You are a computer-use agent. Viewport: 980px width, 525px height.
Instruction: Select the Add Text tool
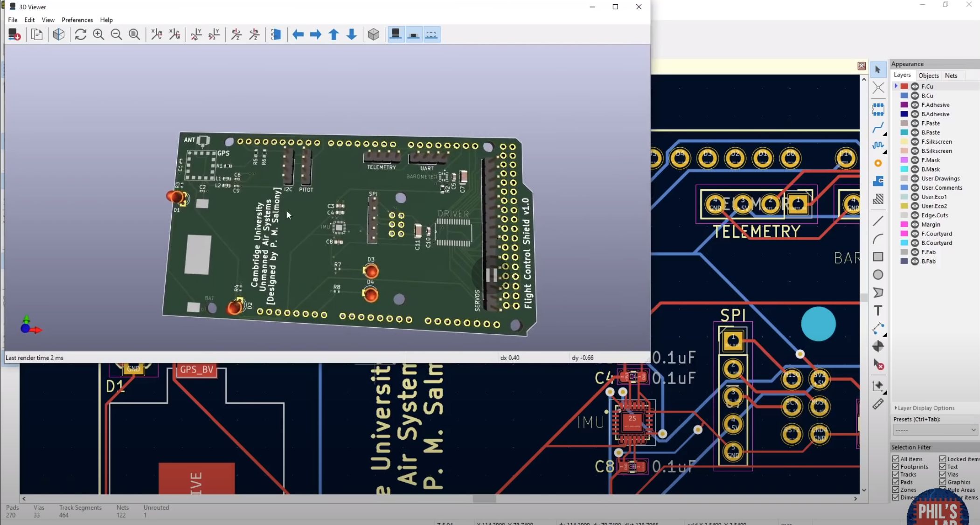tap(878, 311)
